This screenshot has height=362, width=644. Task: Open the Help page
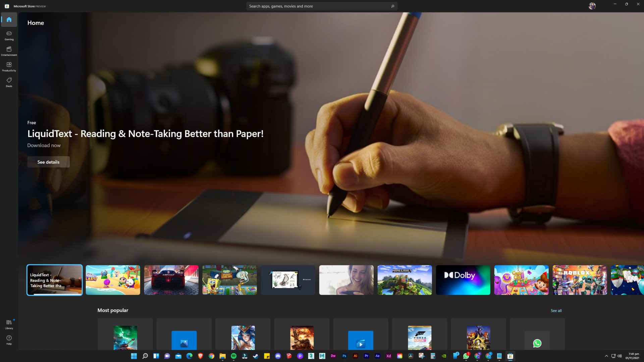click(9, 340)
